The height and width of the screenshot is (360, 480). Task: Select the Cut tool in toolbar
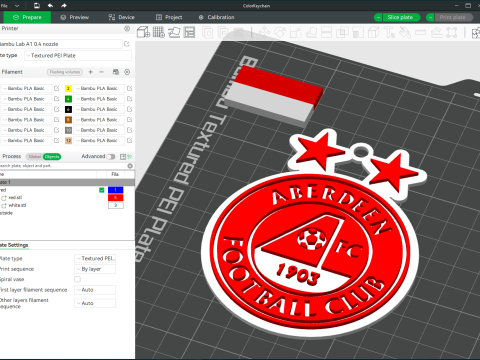tap(326, 33)
